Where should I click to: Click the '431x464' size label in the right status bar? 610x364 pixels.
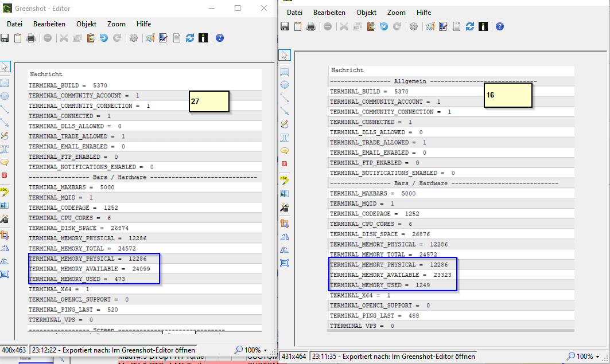(x=294, y=356)
